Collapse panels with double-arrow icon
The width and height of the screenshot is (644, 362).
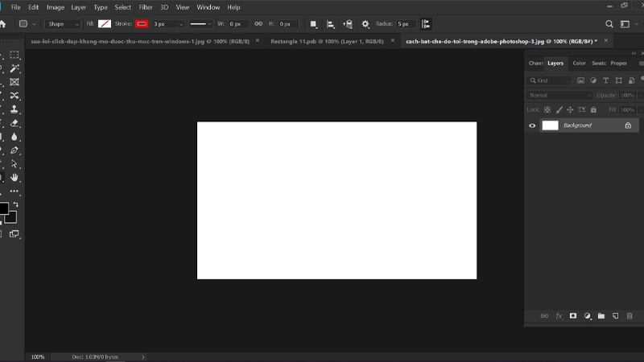[x=634, y=53]
